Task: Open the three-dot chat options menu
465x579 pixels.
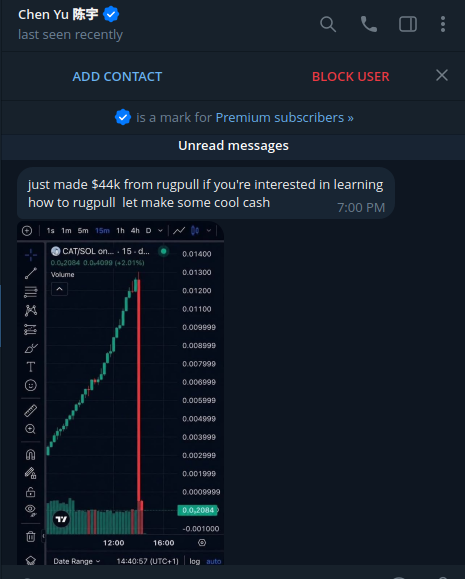Action: click(442, 24)
